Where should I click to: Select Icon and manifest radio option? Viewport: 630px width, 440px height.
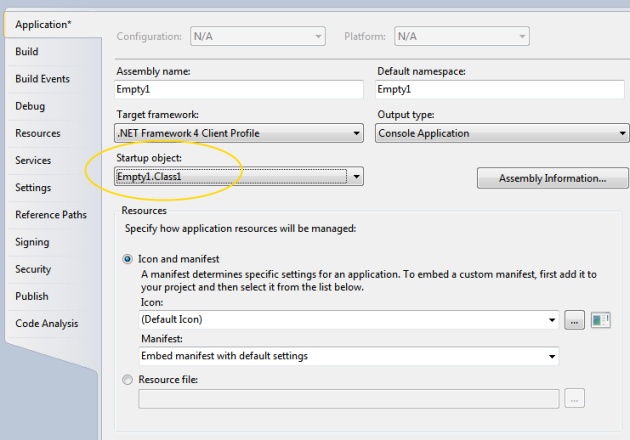tap(127, 259)
